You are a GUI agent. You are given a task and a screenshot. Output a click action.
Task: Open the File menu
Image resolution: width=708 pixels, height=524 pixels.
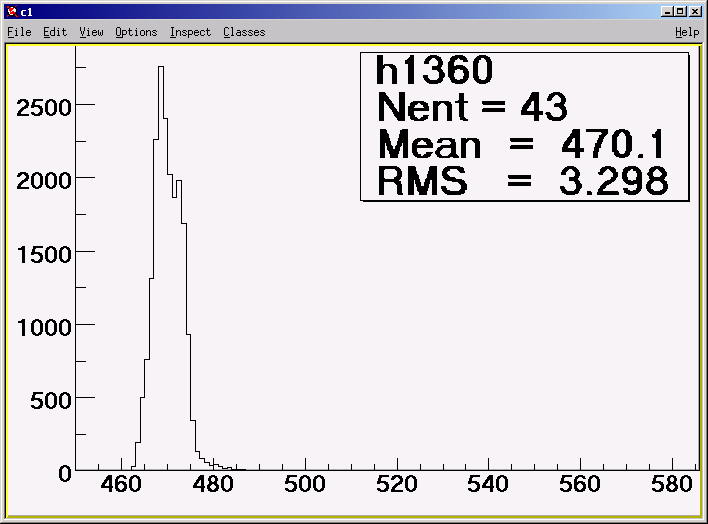(x=19, y=32)
